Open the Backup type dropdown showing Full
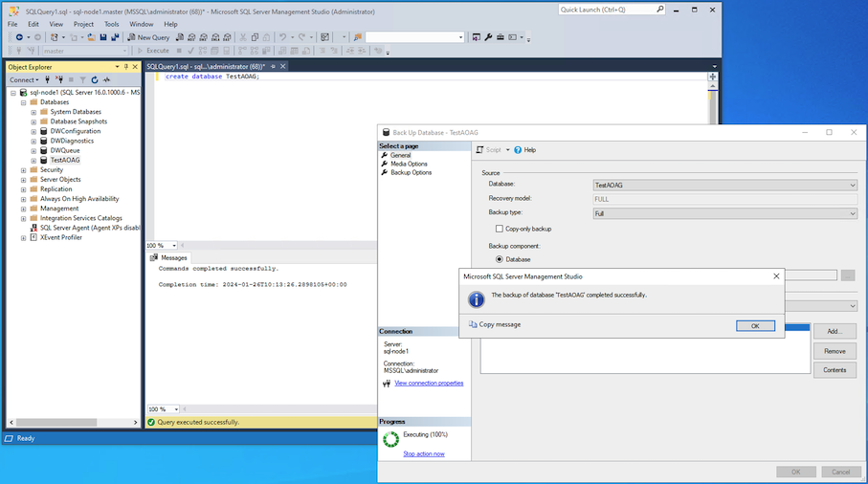Screen dimensions: 868x484 (x=725, y=213)
